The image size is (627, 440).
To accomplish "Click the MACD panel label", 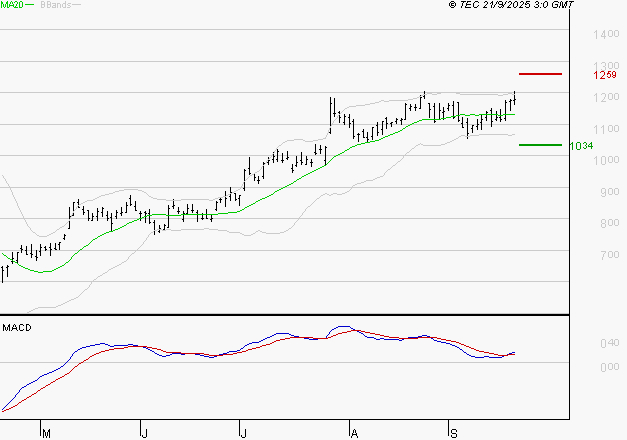I will click(17, 328).
